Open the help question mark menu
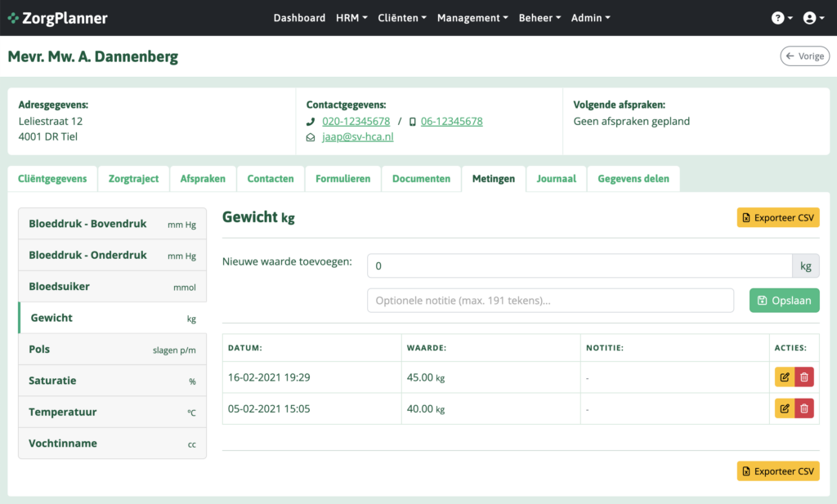This screenshot has height=504, width=837. [x=782, y=18]
